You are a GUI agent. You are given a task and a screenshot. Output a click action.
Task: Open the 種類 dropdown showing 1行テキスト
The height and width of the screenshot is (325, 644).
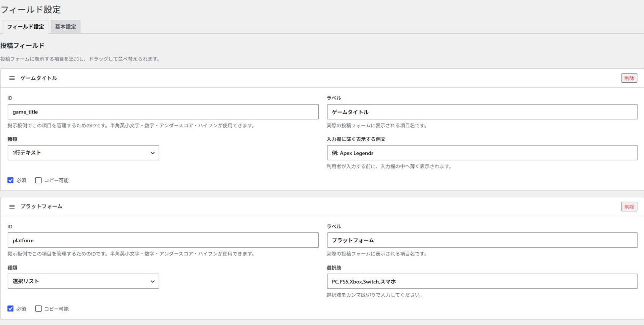(83, 153)
